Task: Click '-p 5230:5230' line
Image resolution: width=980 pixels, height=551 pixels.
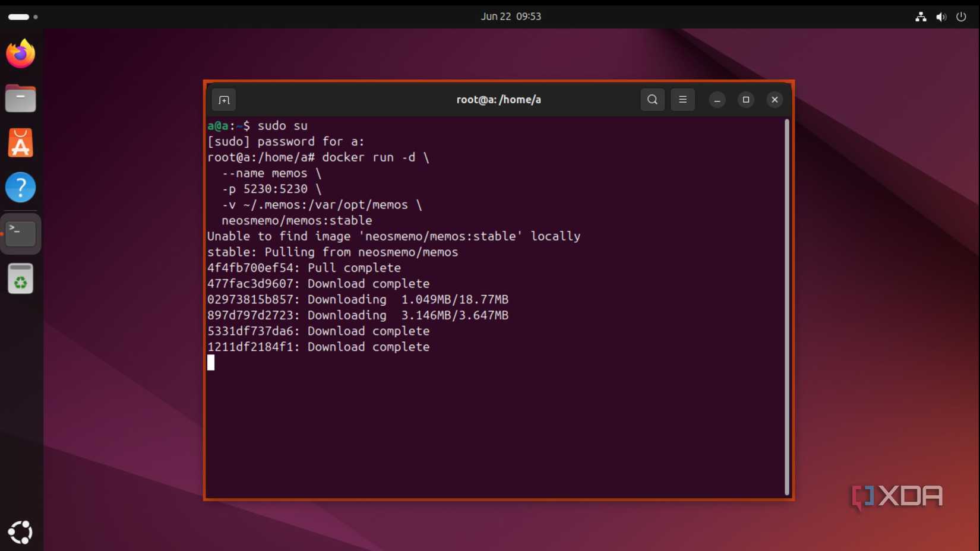Action: 271,189
